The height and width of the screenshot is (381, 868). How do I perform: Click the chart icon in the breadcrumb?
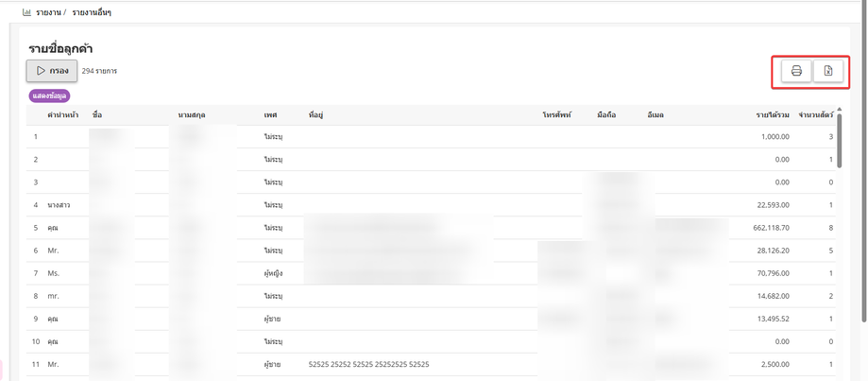(26, 11)
